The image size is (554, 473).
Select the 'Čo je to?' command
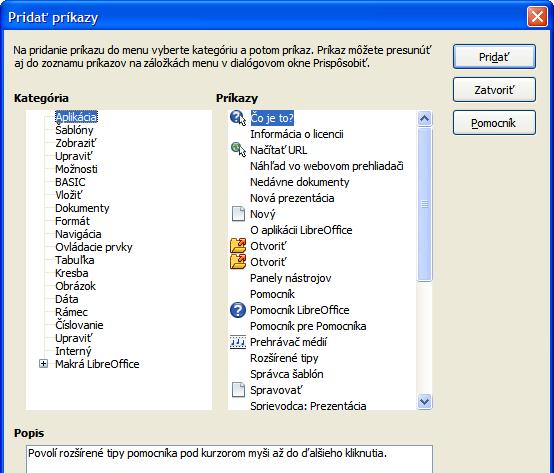point(272,118)
